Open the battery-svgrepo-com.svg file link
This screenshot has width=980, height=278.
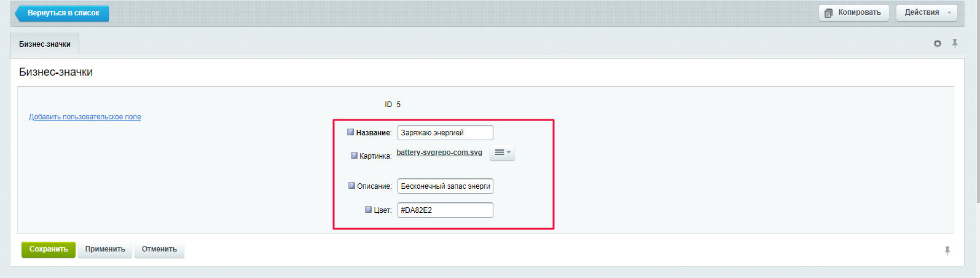(439, 153)
